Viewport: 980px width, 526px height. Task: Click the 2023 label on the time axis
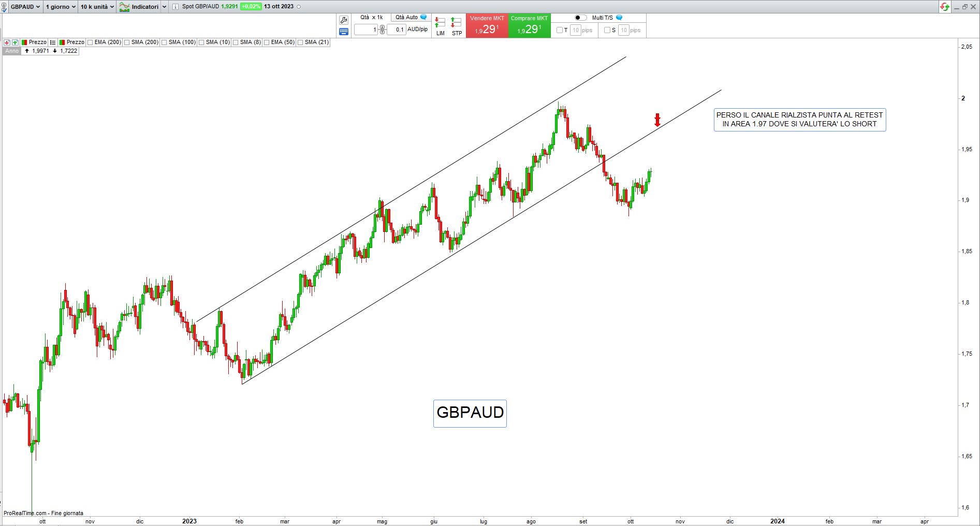[x=189, y=521]
